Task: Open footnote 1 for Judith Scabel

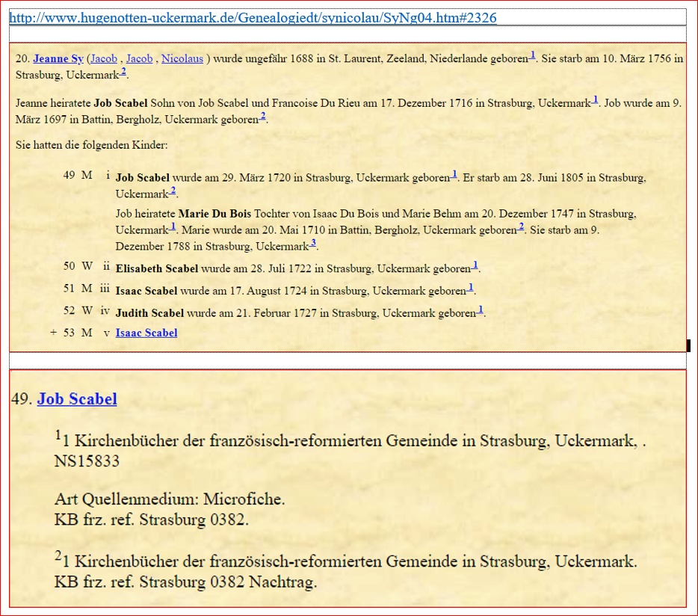Action: [x=480, y=310]
